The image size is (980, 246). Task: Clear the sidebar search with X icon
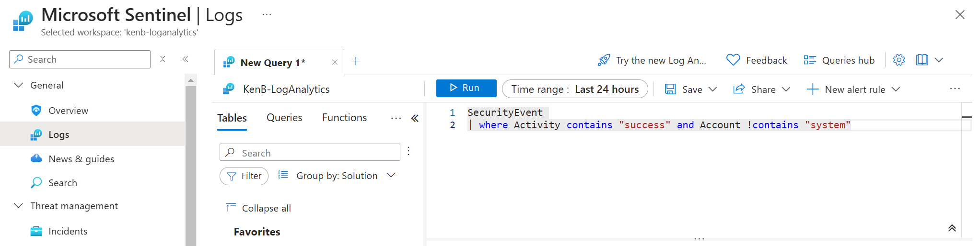[163, 59]
